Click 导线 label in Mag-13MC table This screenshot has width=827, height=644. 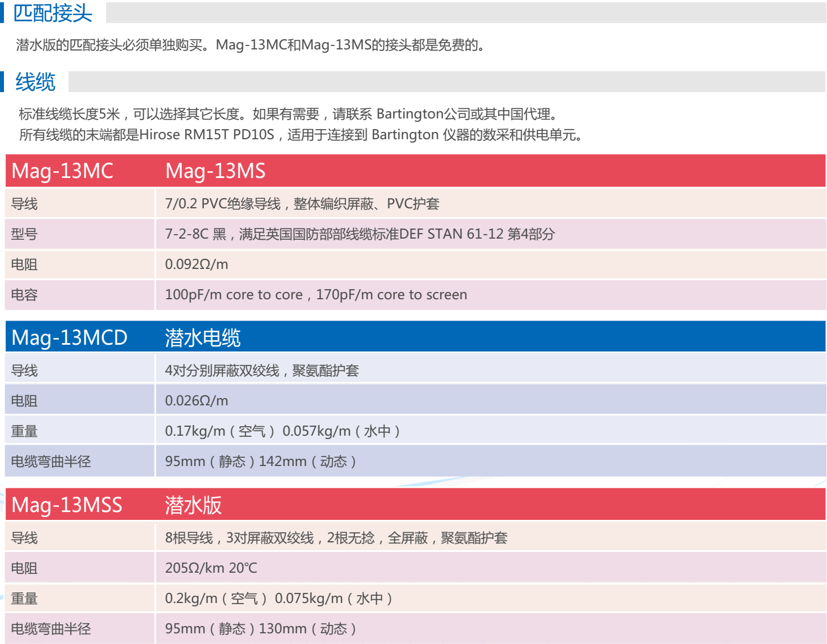[x=24, y=204]
